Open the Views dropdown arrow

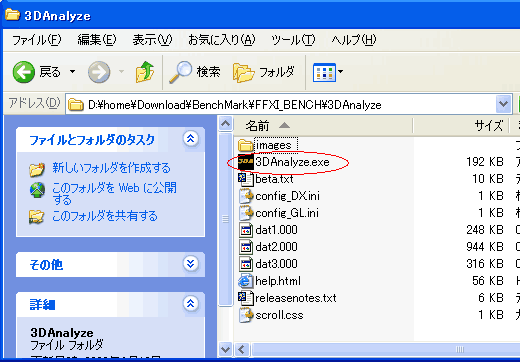(340, 71)
